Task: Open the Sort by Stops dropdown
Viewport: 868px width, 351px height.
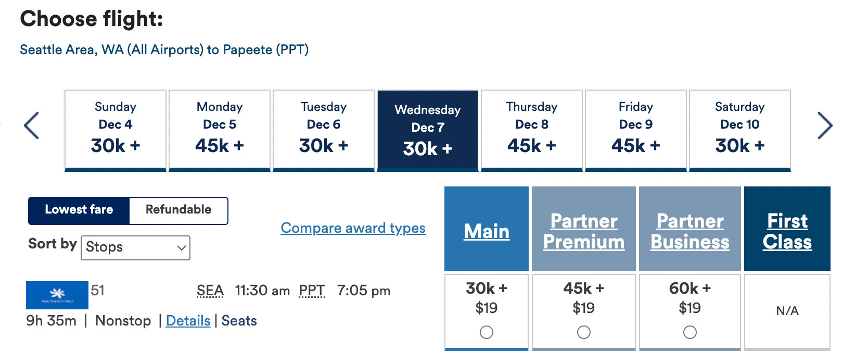Action: click(136, 247)
